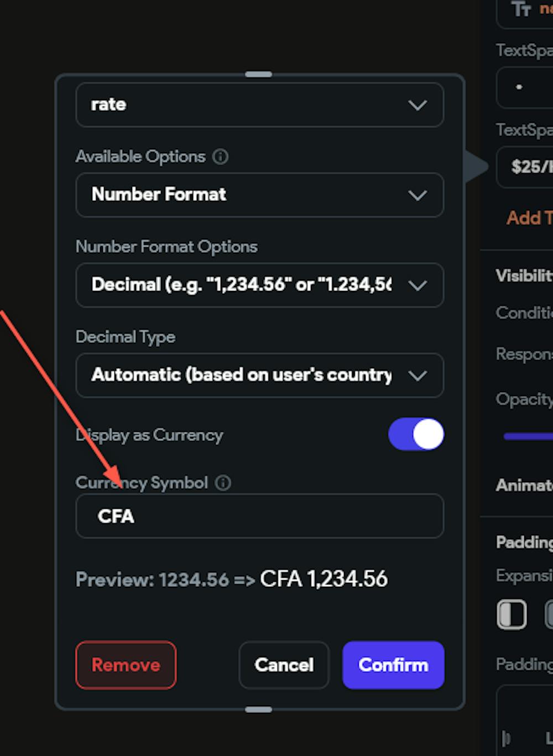The image size is (553, 756).
Task: Click the $25/h TextSpan field
Action: pyautogui.click(x=528, y=167)
